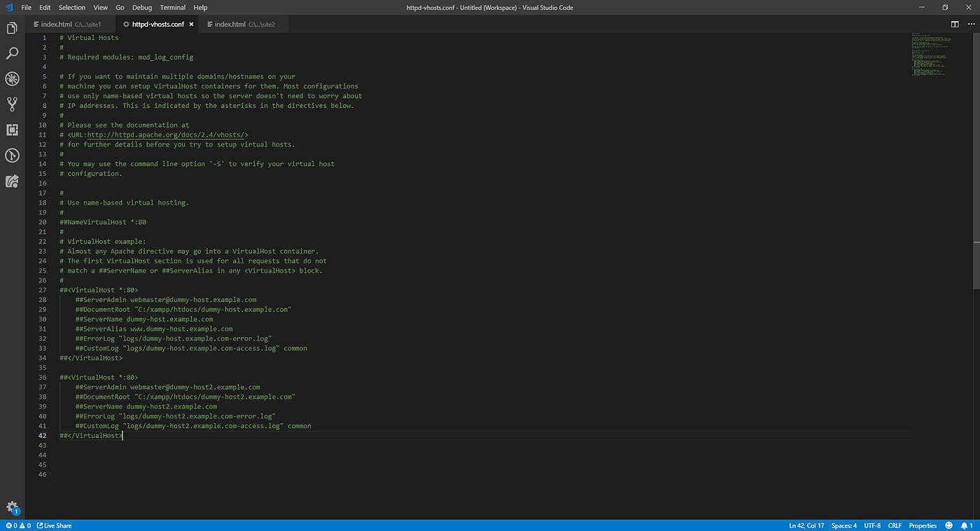Open the Debug view in the activity bar
The width and height of the screenshot is (980, 531).
[12, 78]
